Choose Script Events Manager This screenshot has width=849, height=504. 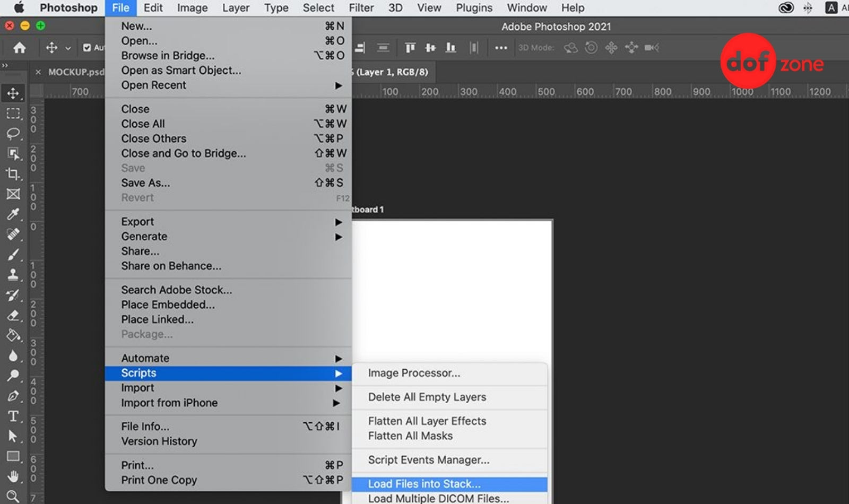(449, 460)
